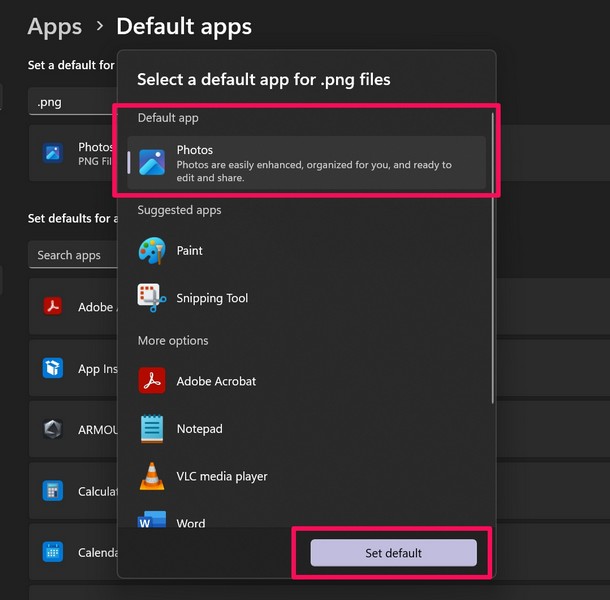Select the VLC media player cone icon
610x600 pixels.
pyautogui.click(x=152, y=476)
